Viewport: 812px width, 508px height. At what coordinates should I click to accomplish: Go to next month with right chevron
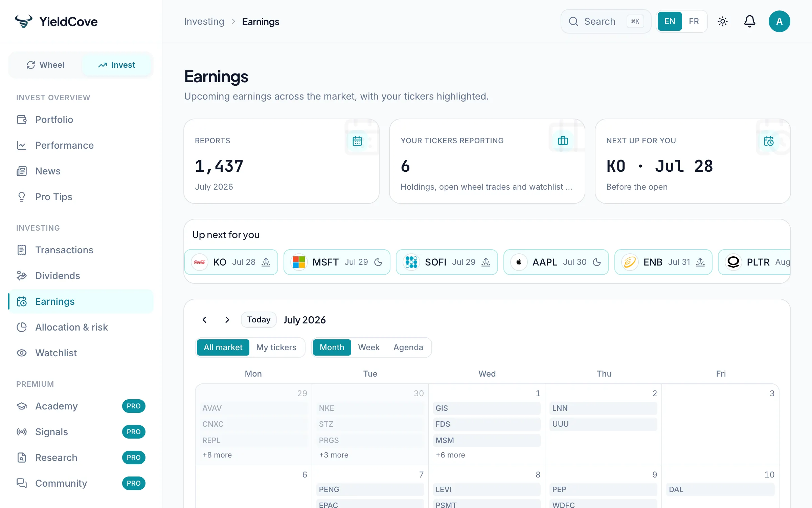227,320
